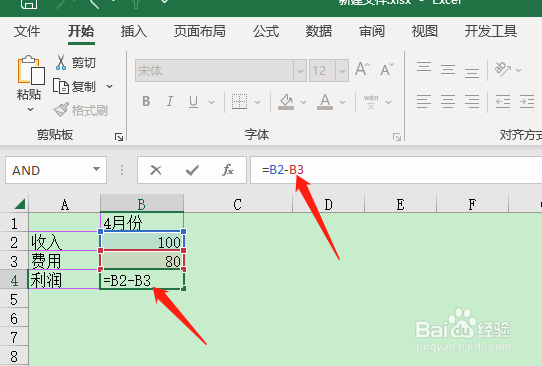
Task: Expand the Name Box dropdown arrow
Action: pos(96,169)
